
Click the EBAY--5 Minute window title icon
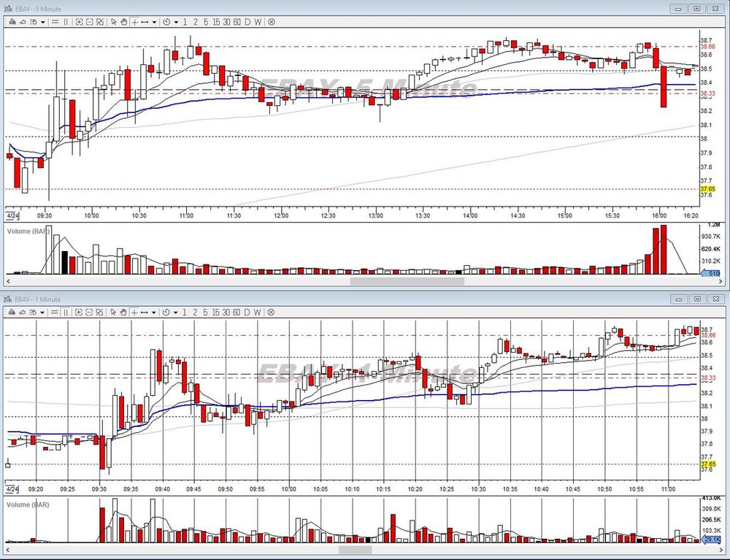tap(8, 8)
